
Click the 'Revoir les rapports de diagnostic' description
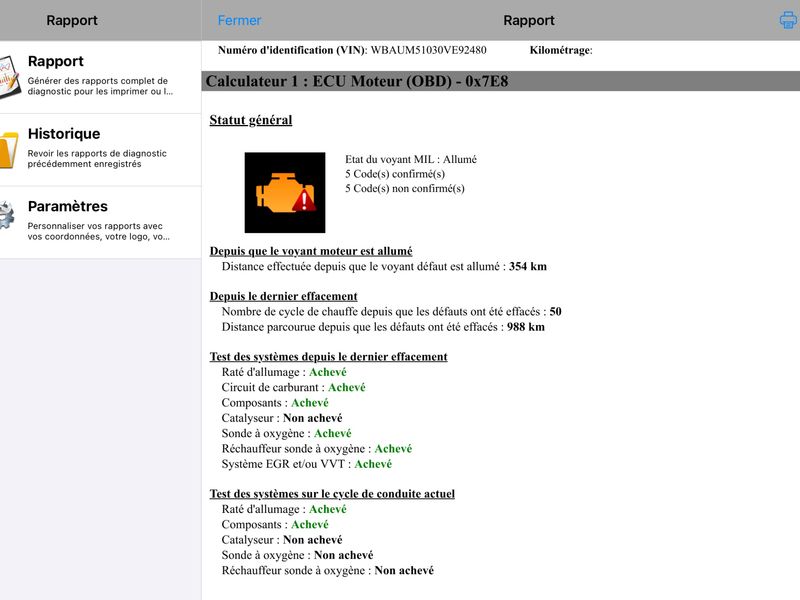click(x=97, y=159)
